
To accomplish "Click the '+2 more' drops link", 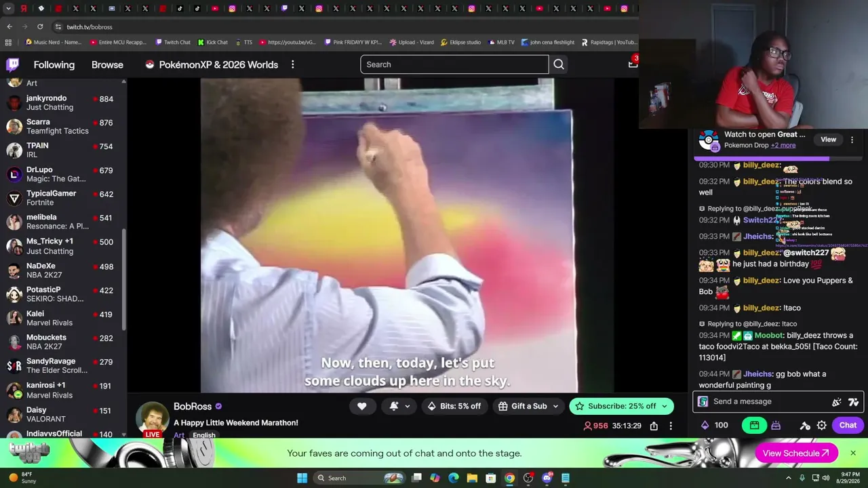I will 783,145.
